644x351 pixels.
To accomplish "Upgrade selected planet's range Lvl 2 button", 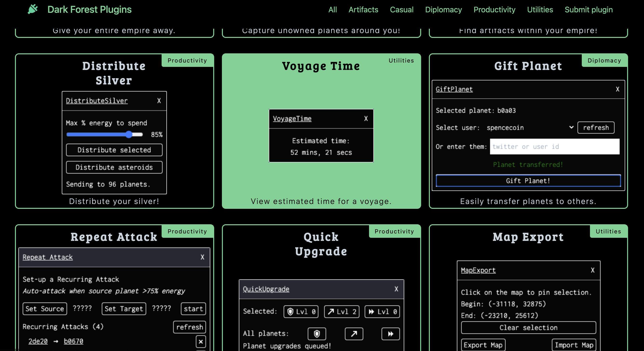I will pos(342,312).
